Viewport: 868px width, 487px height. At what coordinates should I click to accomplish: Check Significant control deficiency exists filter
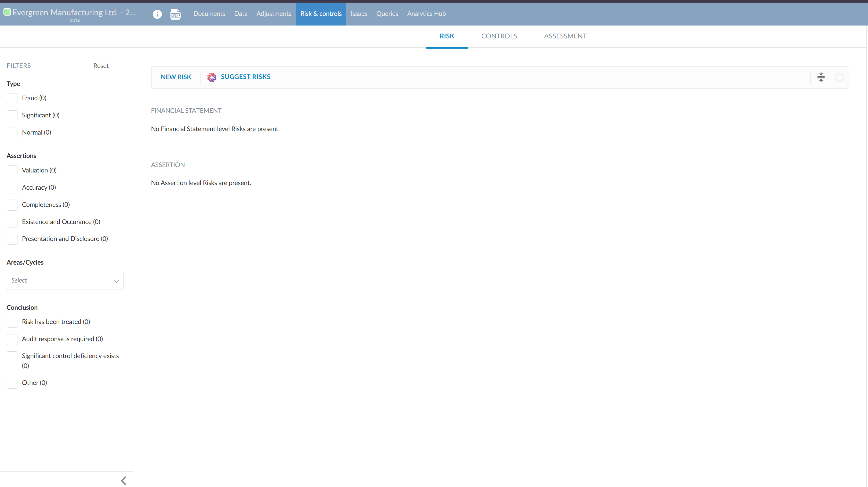click(12, 356)
